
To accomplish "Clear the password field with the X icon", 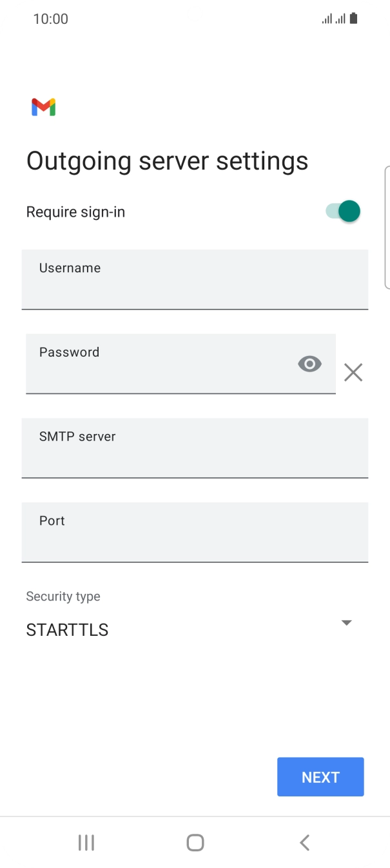I will pos(353,372).
